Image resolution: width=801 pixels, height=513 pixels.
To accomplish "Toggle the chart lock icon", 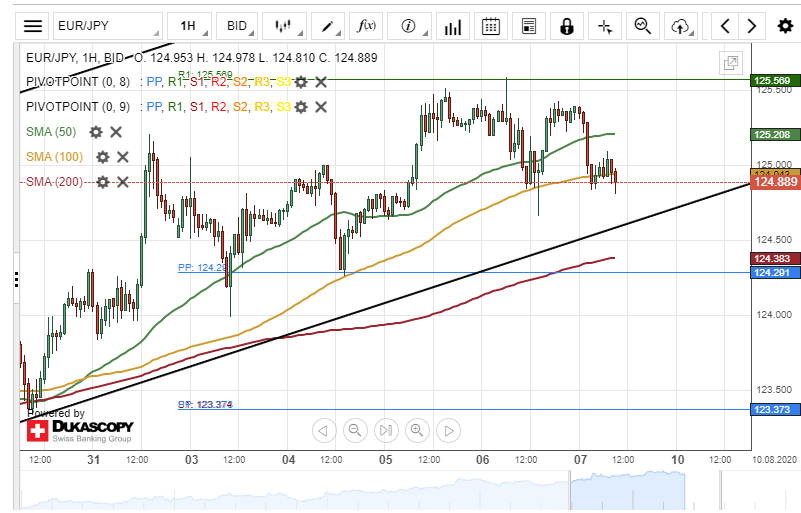I will (x=567, y=26).
